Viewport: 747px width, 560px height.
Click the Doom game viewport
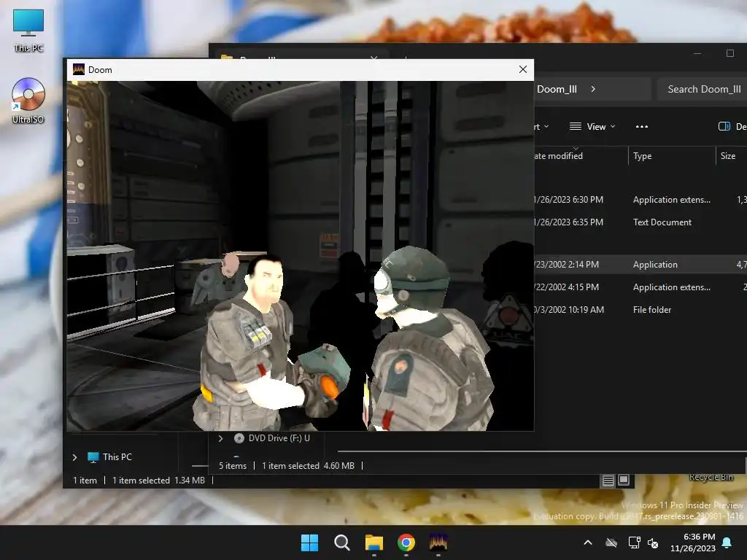(x=300, y=256)
